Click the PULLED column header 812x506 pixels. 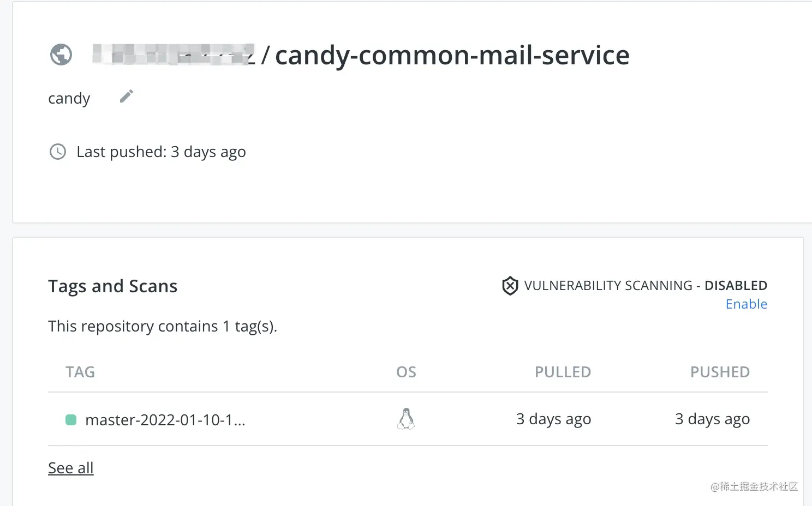click(x=563, y=372)
